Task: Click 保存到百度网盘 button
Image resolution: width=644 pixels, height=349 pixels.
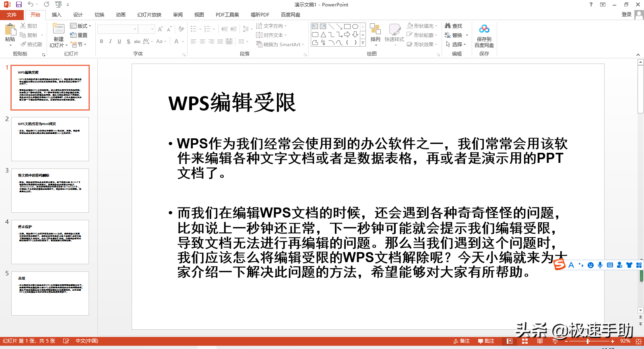Action: pyautogui.click(x=484, y=36)
